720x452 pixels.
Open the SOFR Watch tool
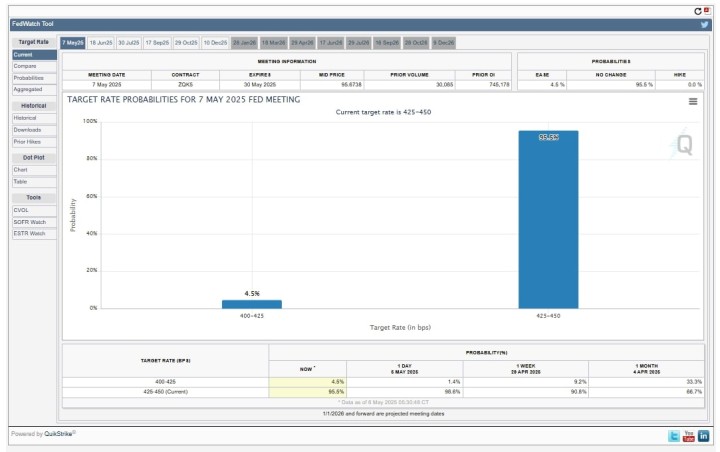[29, 222]
